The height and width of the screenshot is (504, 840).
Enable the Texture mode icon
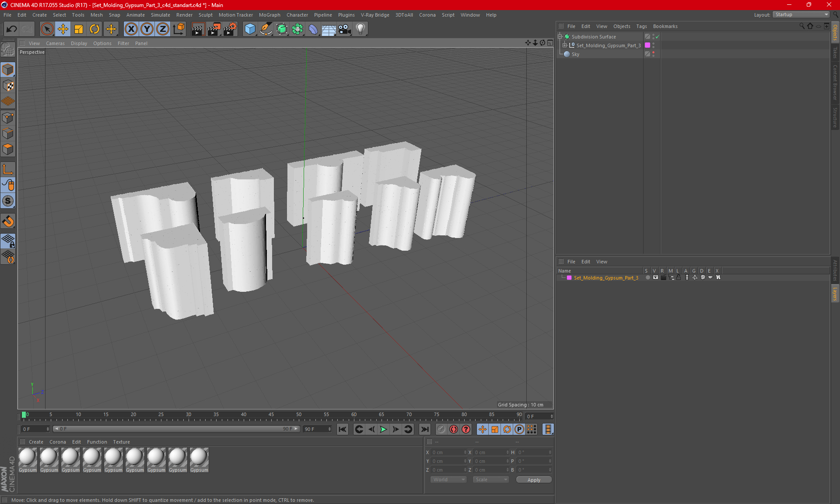coord(8,86)
